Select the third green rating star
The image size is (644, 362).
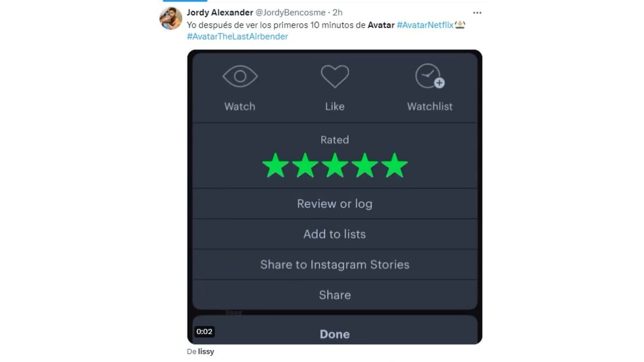point(335,165)
